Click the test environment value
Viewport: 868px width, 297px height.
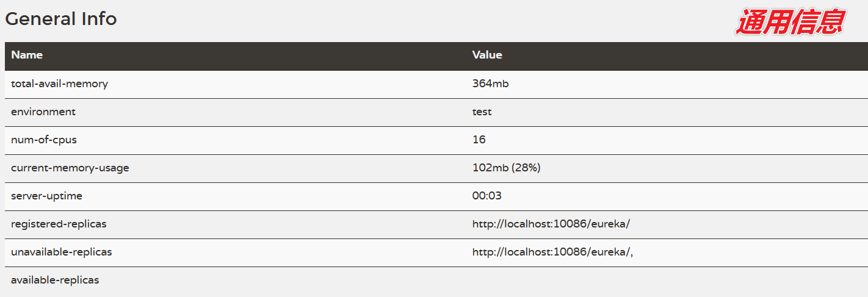(482, 112)
